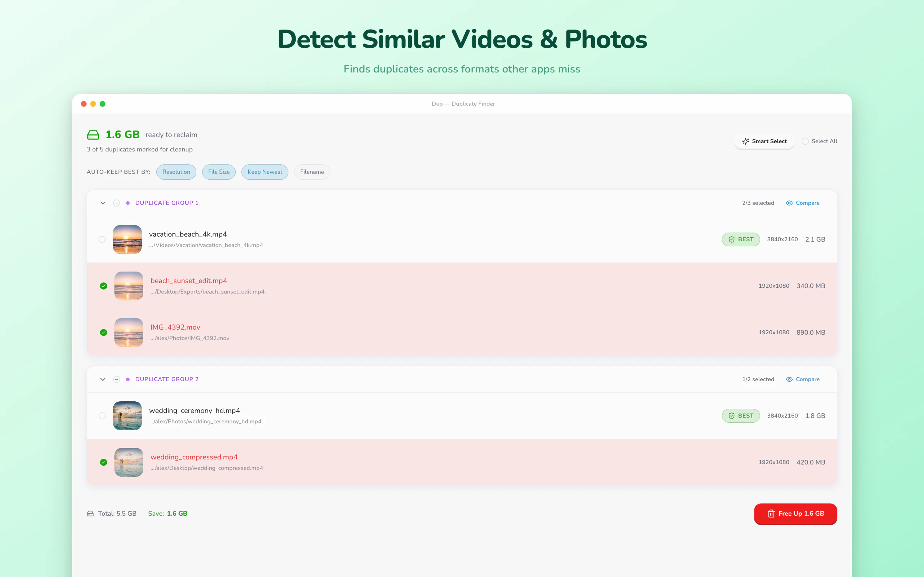Screen dimensions: 924x577
Task: Click the minus deselect icon for Duplicate Group 2
Action: coord(117,379)
